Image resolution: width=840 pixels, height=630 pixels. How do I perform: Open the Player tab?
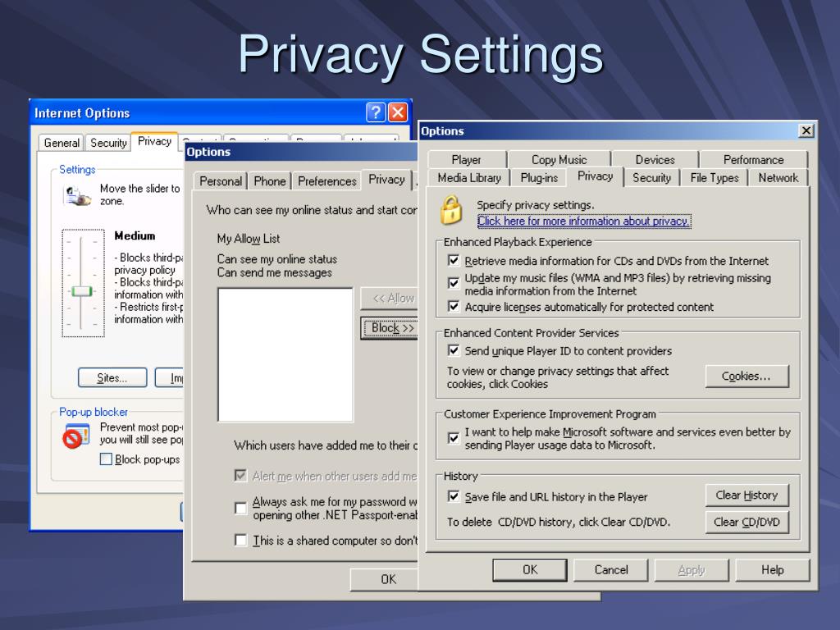[466, 160]
